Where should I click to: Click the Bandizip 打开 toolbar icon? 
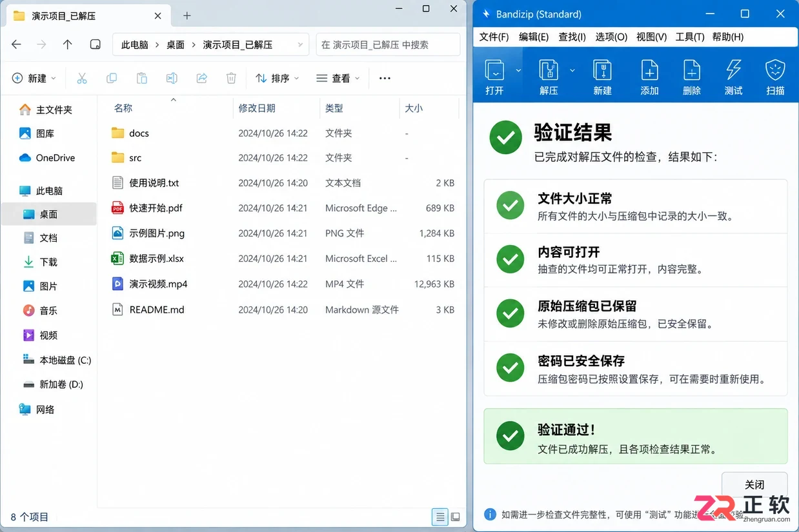coord(494,70)
